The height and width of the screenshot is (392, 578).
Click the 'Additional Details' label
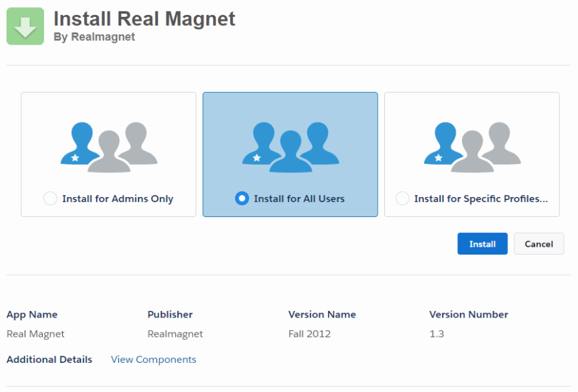49,360
